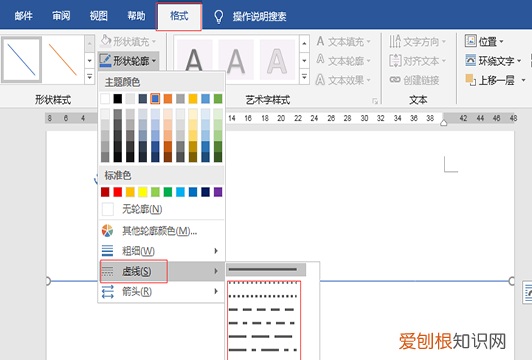Screen dimensions: 532x360
Task: Open the 艺术字样式 dialog launcher
Action: point(375,101)
